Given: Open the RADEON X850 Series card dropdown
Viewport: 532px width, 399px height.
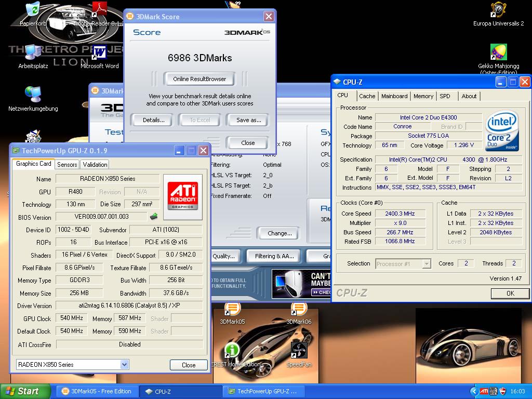Looking at the screenshot, I should (x=125, y=364).
